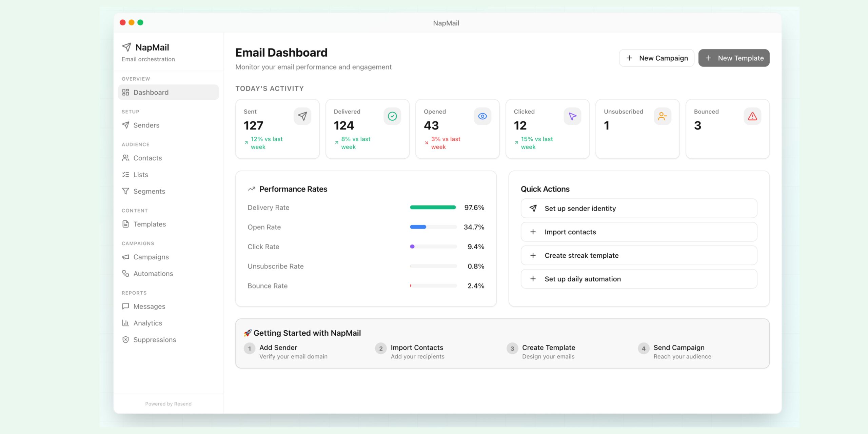This screenshot has width=868, height=434.
Task: Select Create streak template quick action
Action: coord(639,255)
